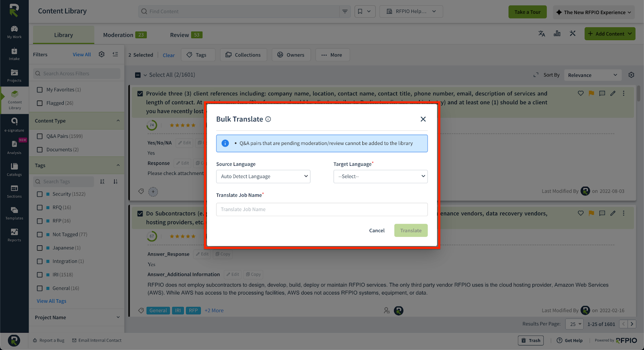Check the Not Tagged filter
Image resolution: width=644 pixels, height=350 pixels.
[x=39, y=235]
